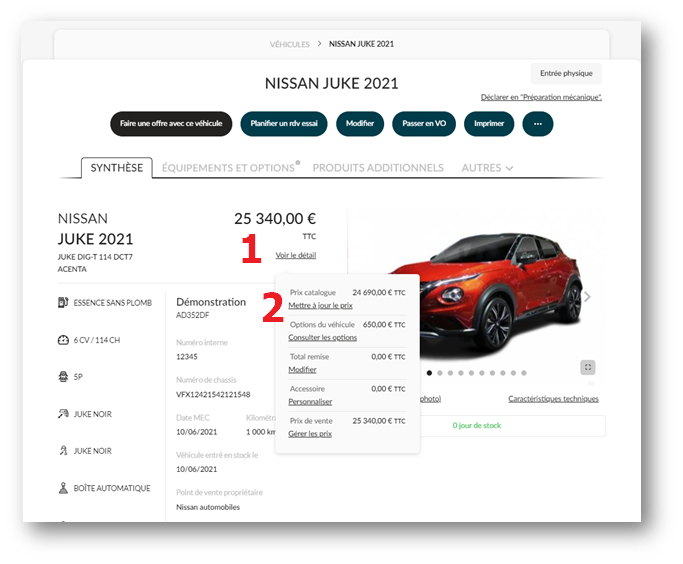This screenshot has width=683, height=564.
Task: Click the car door icon next to 5P
Action: pos(63,377)
